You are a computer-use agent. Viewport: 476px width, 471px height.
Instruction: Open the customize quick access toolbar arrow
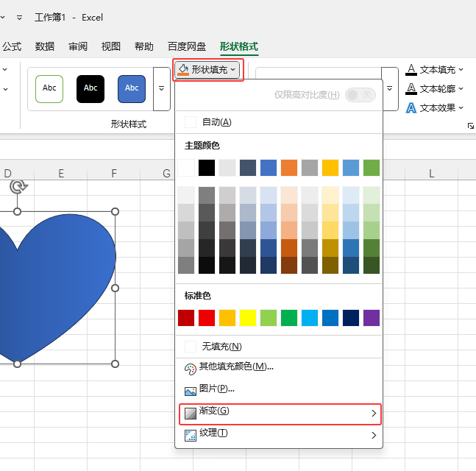19,18
